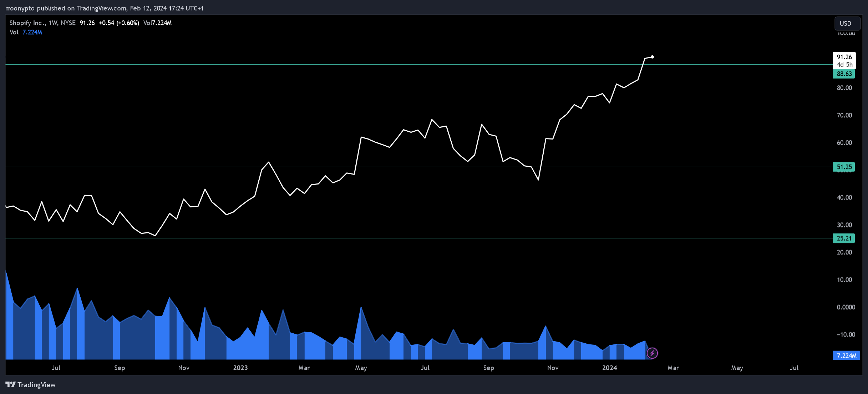The image size is (868, 394).
Task: Click the 40.00 price axis label
Action: [x=844, y=198]
